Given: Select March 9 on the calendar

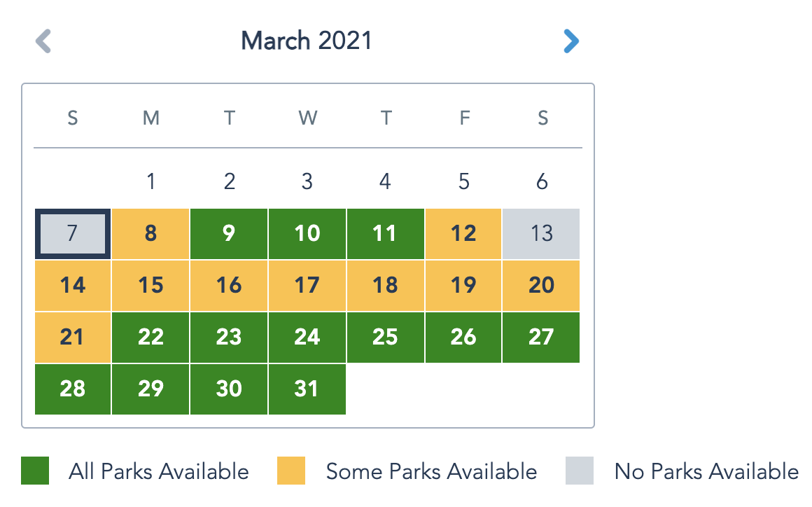Looking at the screenshot, I should tap(229, 234).
